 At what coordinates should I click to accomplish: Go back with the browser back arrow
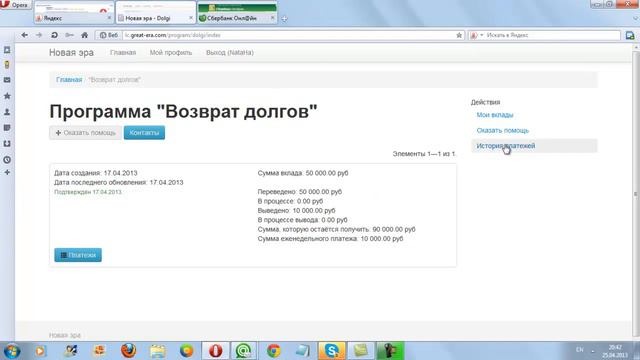(x=24, y=35)
